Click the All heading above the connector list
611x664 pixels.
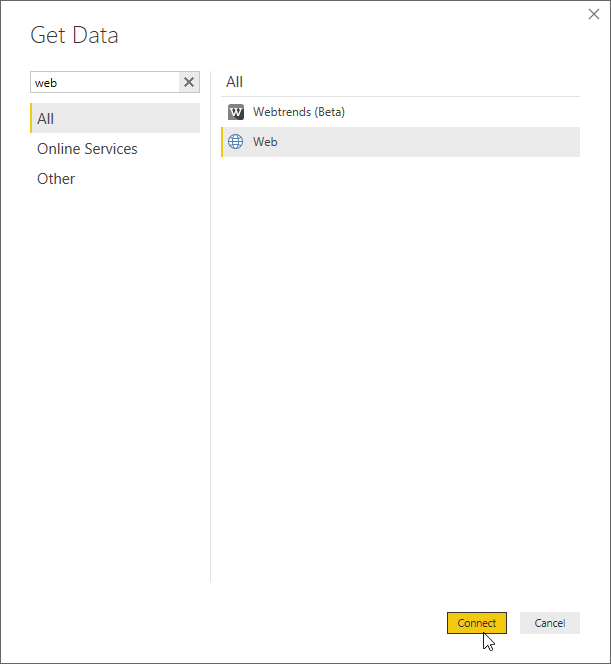234,82
